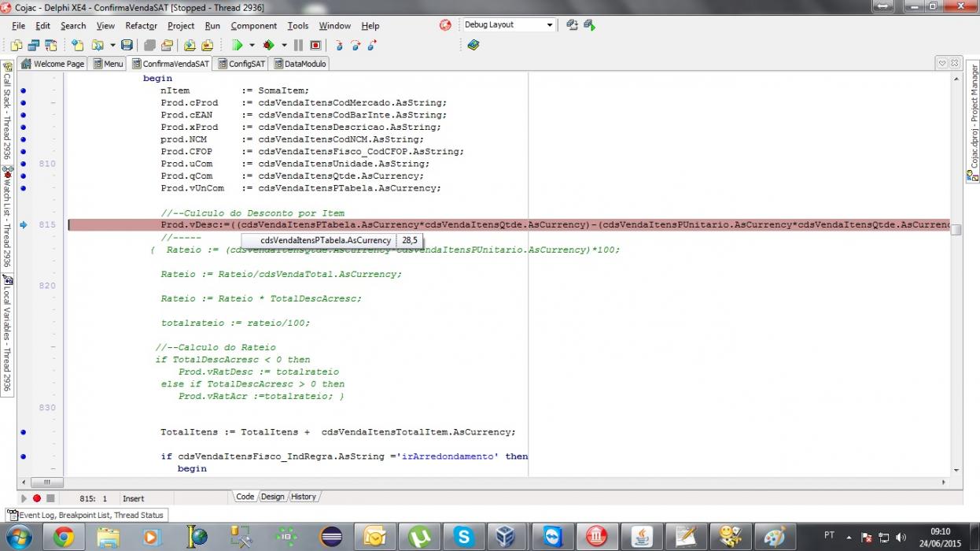Open uTorrent from the taskbar
The height and width of the screenshot is (551, 980).
419,537
